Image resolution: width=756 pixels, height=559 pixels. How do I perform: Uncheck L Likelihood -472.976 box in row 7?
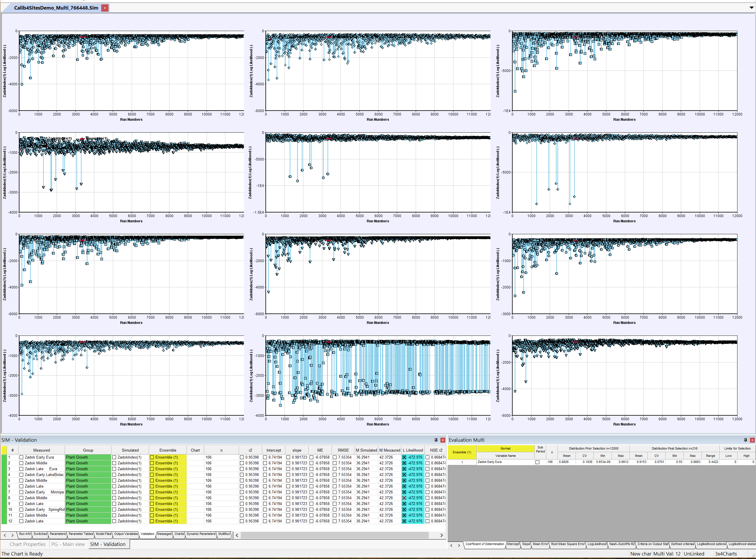click(404, 492)
